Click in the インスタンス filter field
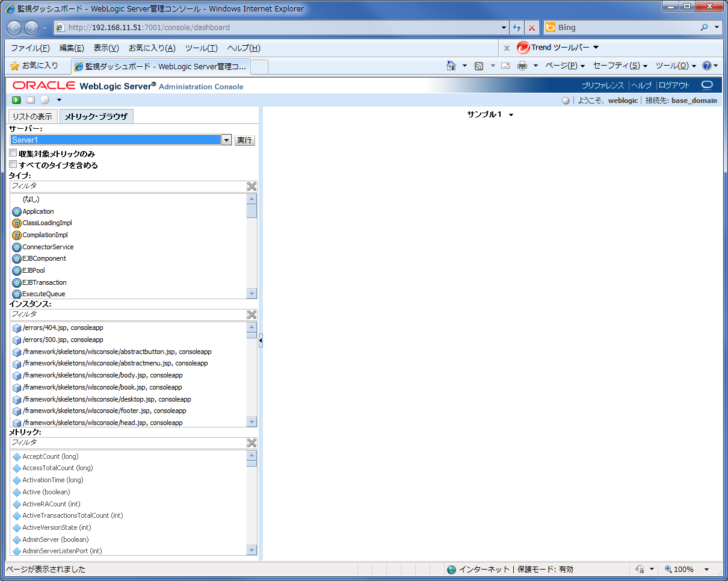 pyautogui.click(x=128, y=315)
